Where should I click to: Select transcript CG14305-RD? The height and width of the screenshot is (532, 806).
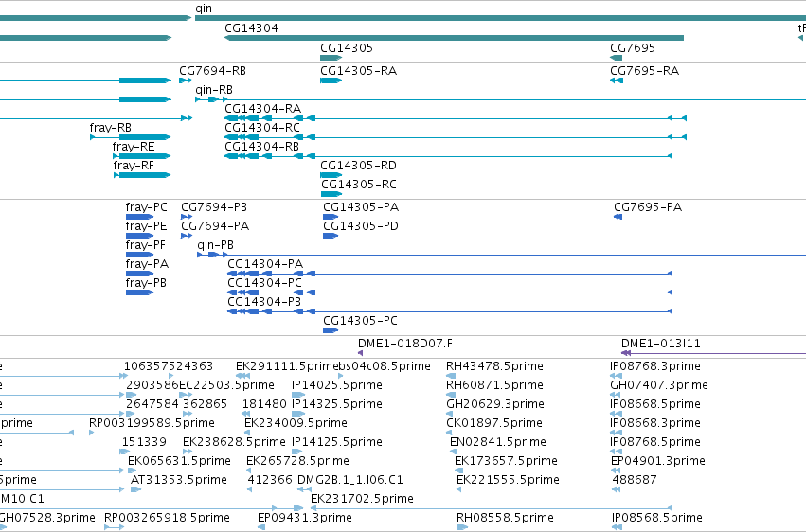click(x=358, y=166)
